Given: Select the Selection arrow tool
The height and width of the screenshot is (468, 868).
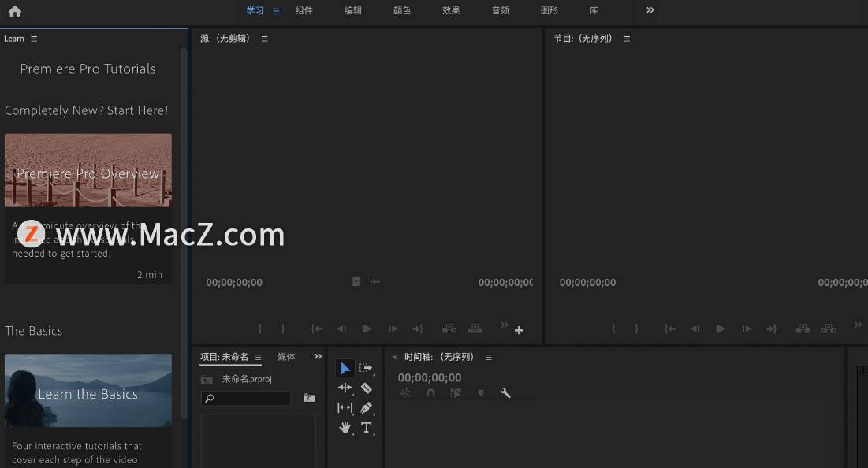Looking at the screenshot, I should pyautogui.click(x=345, y=369).
